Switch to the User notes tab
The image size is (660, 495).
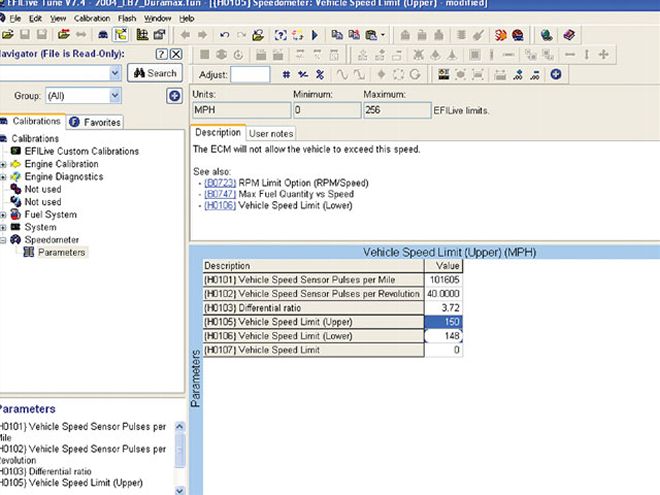(271, 133)
